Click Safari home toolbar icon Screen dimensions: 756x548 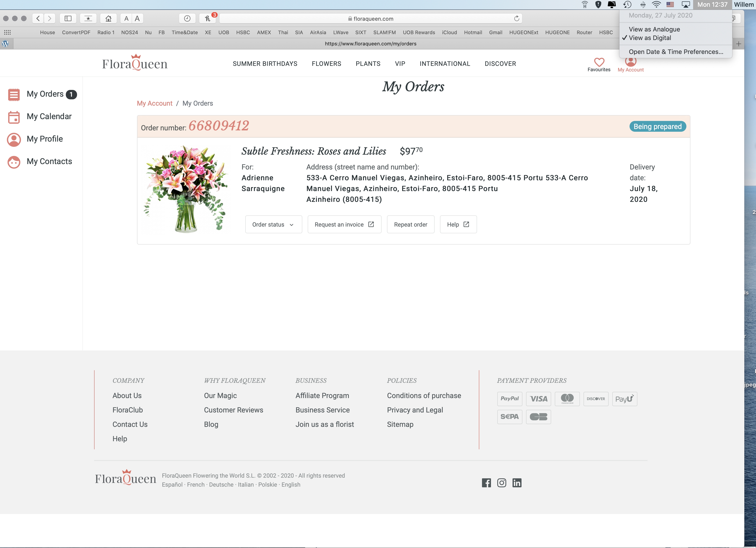coord(108,18)
